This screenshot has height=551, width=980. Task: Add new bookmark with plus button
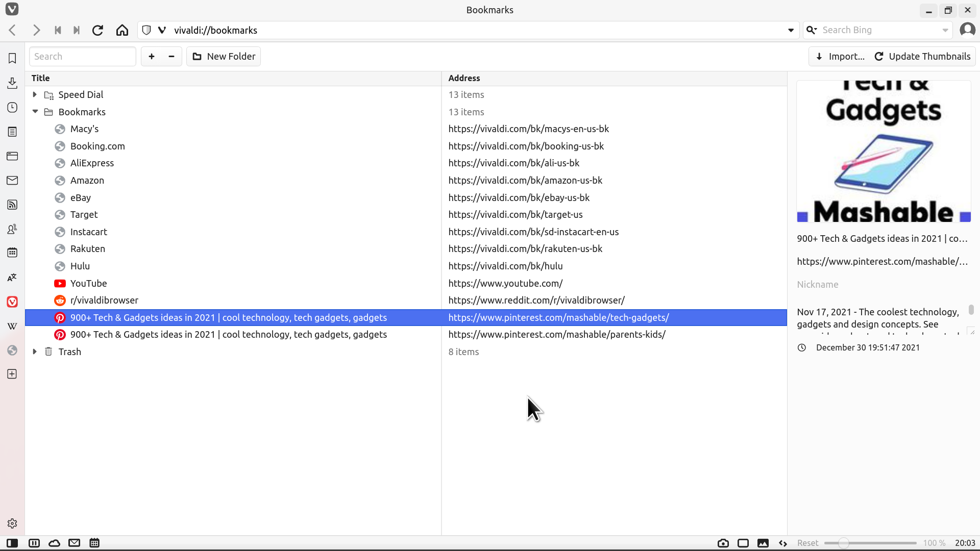[x=152, y=56]
